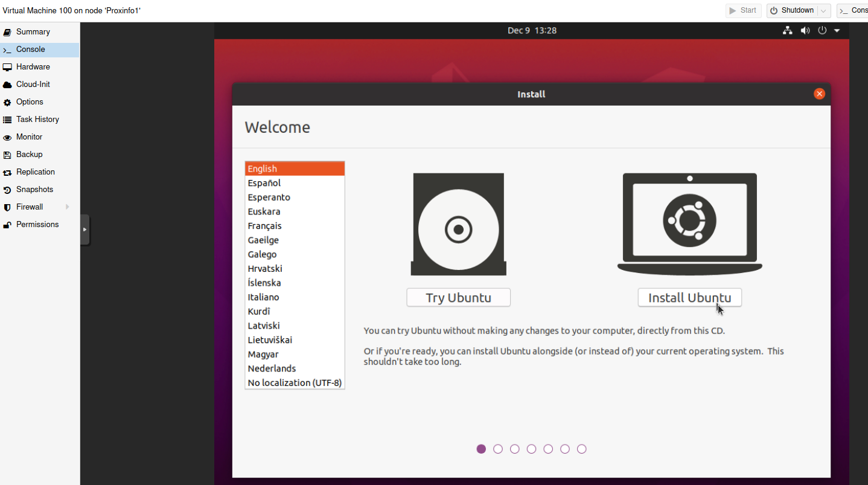The width and height of the screenshot is (868, 485).
Task: Select Galego language
Action: tap(295, 254)
